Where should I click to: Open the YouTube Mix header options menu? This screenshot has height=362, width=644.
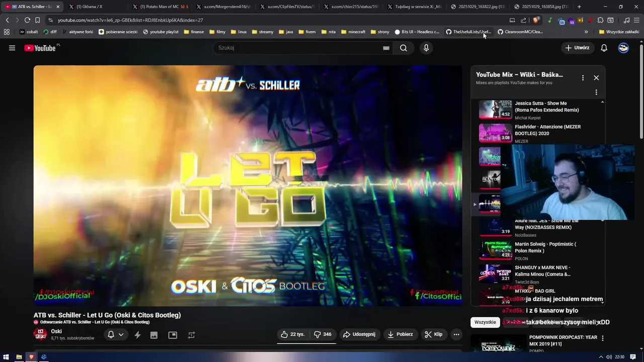click(583, 78)
